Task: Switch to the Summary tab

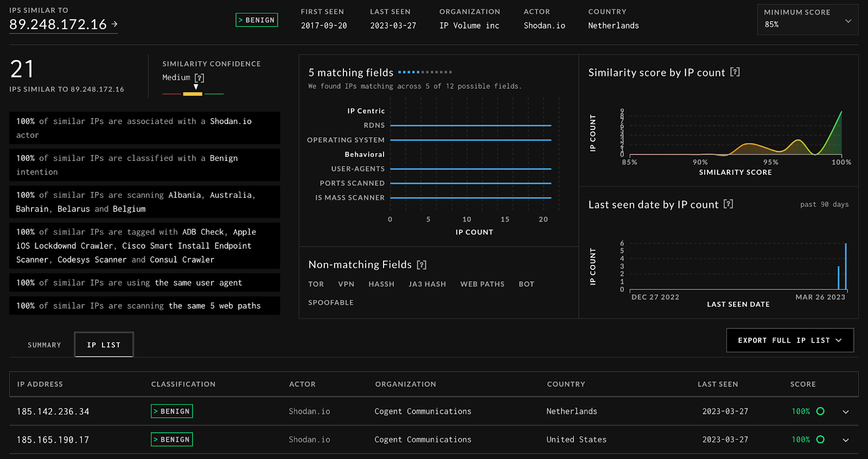Action: coord(44,345)
